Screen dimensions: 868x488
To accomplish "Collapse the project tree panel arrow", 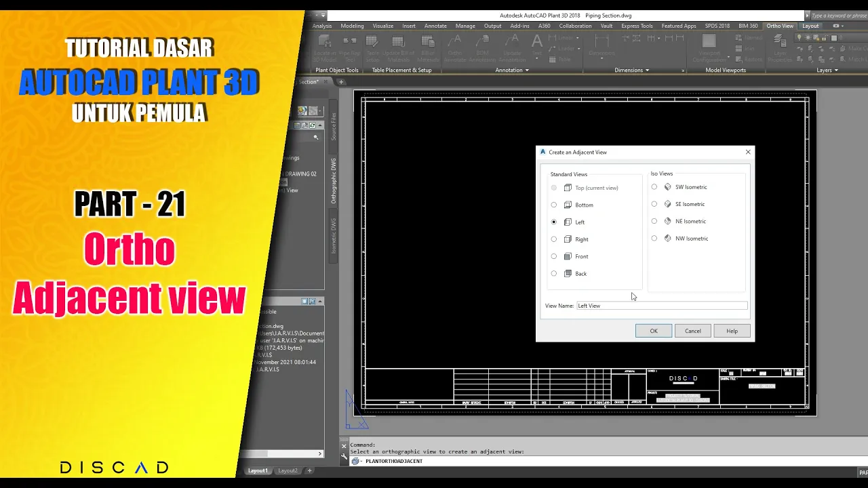I will [319, 125].
